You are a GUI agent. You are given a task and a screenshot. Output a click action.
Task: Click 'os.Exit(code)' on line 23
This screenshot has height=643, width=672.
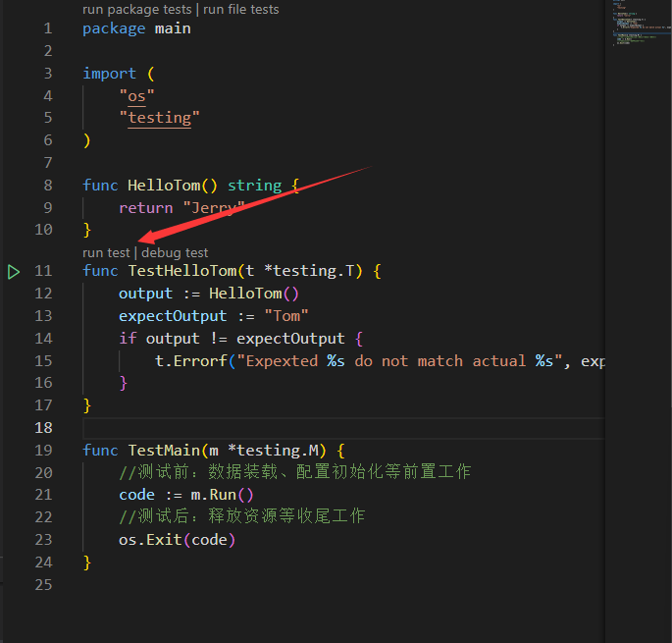point(177,540)
